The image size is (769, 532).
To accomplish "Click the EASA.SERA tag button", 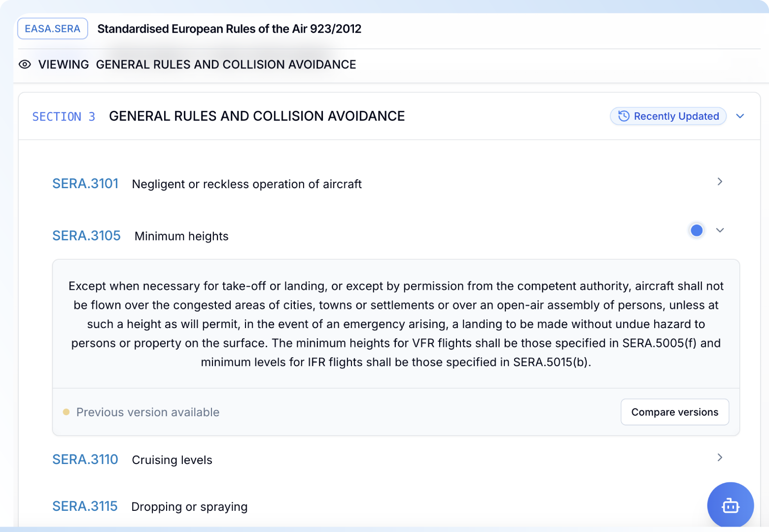I will click(x=53, y=29).
